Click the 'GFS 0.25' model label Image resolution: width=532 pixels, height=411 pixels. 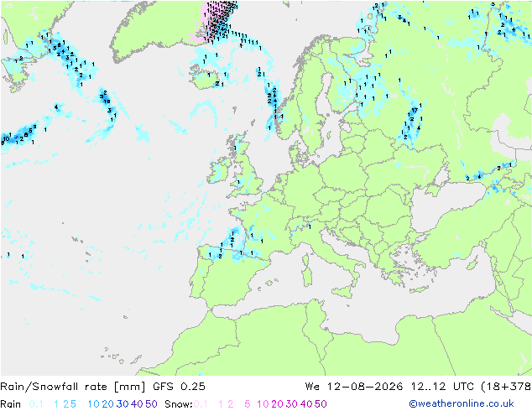pos(179,387)
